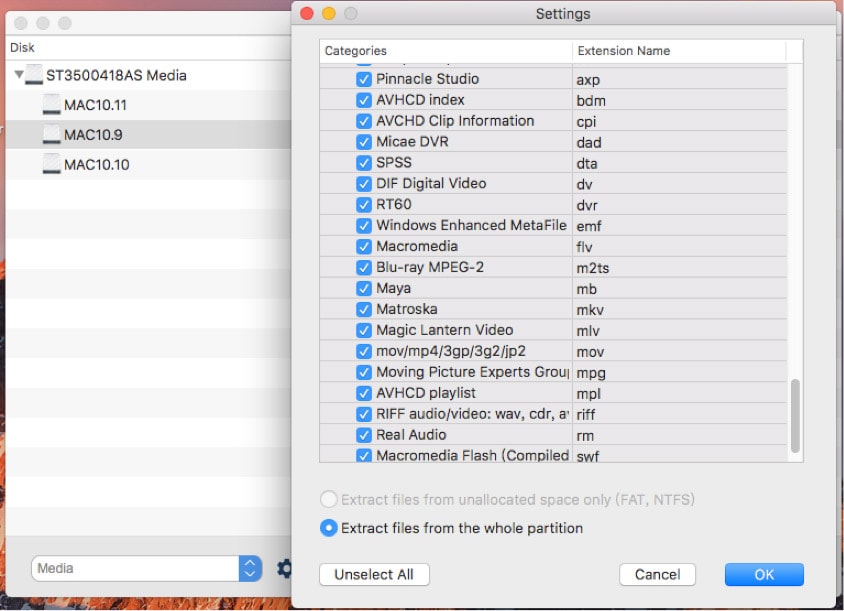Toggle the Micae DVR checkbox
The height and width of the screenshot is (611, 844).
click(x=364, y=142)
